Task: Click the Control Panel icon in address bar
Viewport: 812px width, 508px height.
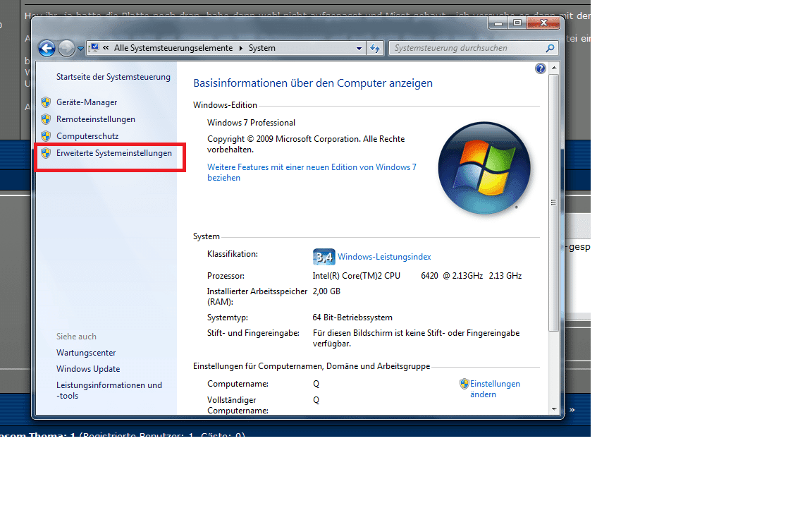Action: click(x=94, y=48)
